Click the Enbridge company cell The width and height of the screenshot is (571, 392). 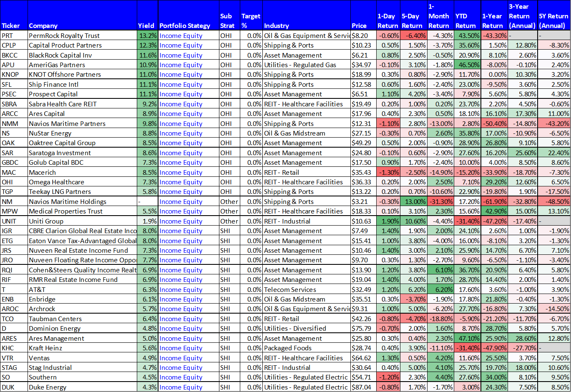point(82,299)
